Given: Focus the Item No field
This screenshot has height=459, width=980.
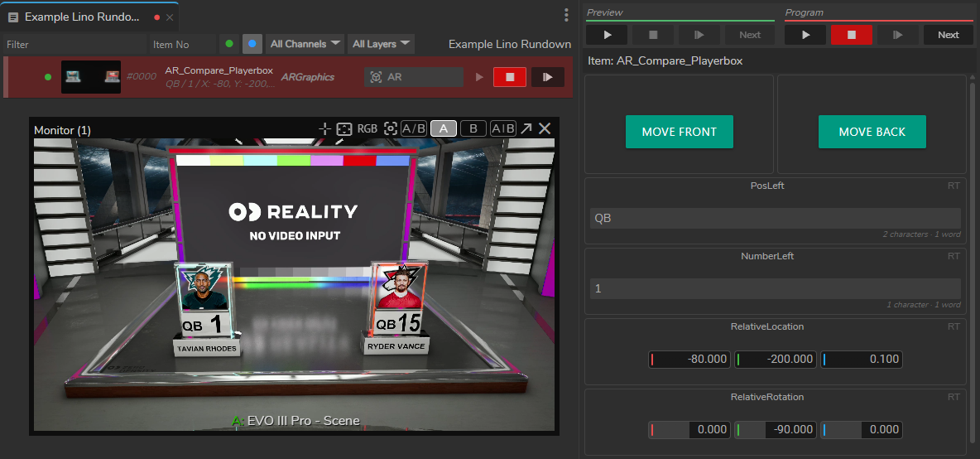Looking at the screenshot, I should [181, 45].
